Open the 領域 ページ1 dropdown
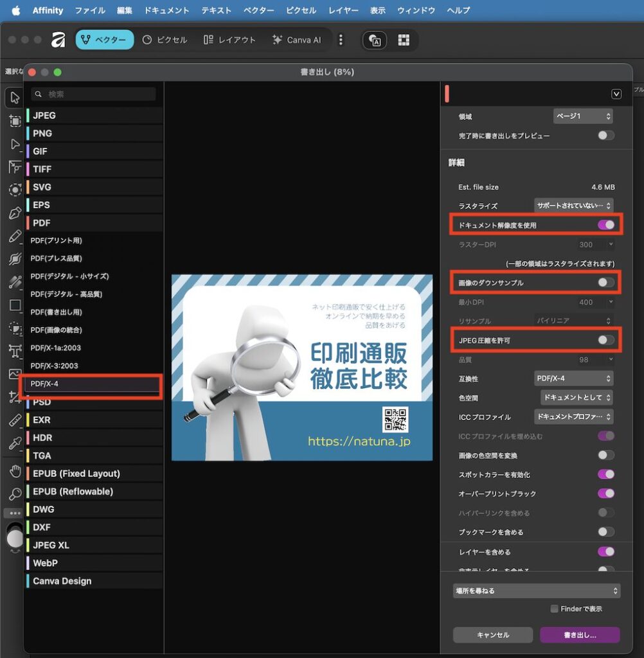Viewport: 644px width, 658px height. coord(582,116)
